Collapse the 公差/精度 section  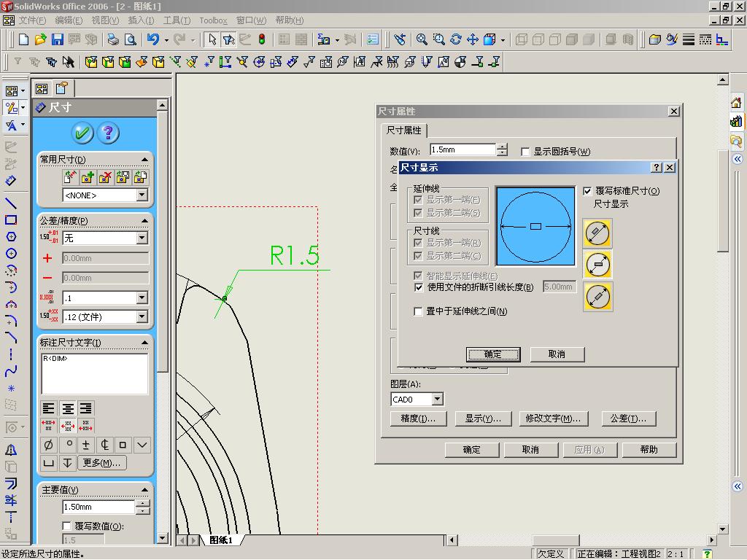pos(145,221)
